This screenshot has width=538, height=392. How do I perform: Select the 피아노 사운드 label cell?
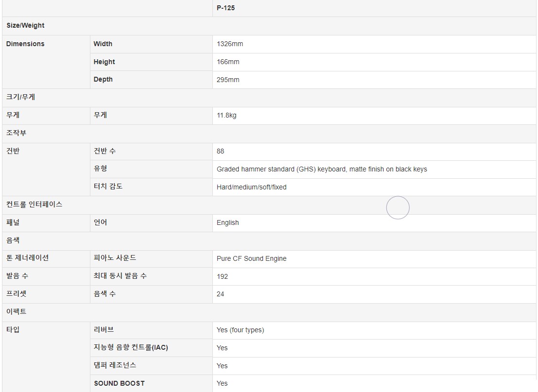151,258
